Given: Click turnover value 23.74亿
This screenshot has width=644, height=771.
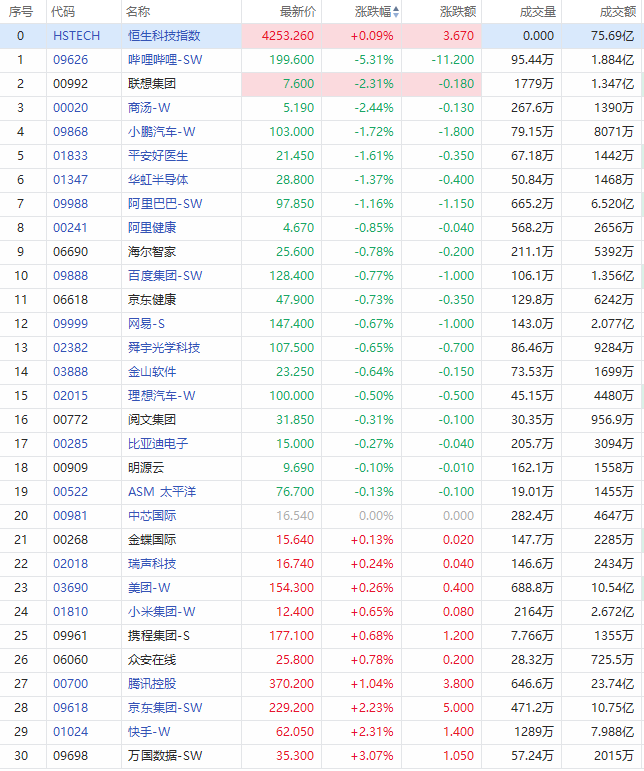Looking at the screenshot, I should pos(613,684).
